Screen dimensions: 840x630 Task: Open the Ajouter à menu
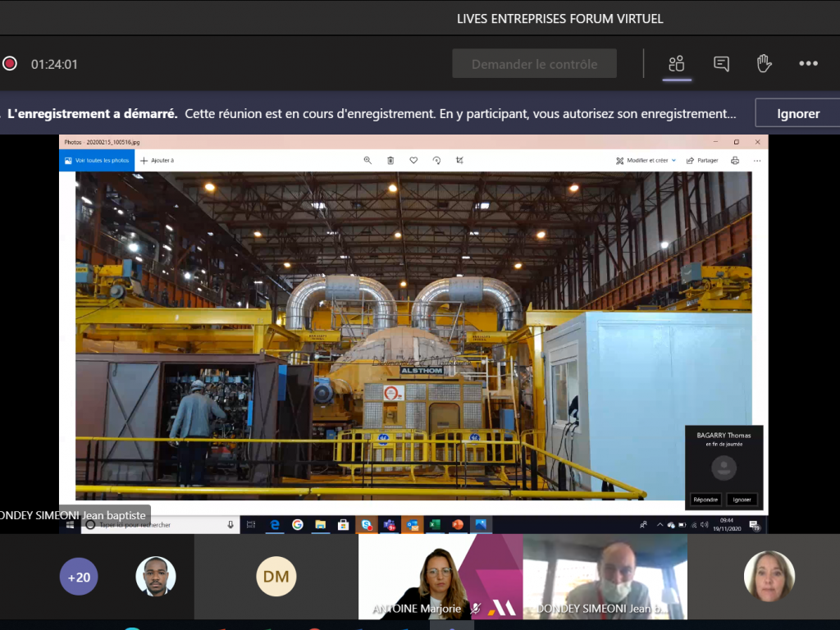pos(157,161)
